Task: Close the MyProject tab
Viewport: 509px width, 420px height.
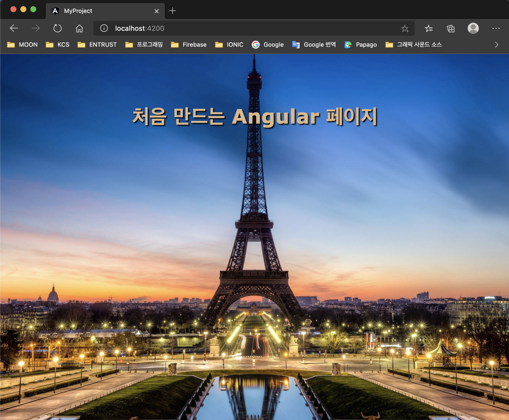Action: coord(156,11)
